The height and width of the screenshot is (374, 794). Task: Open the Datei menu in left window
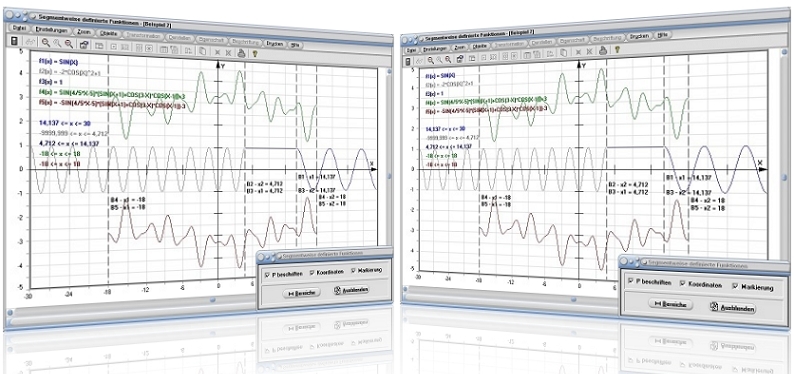click(19, 28)
